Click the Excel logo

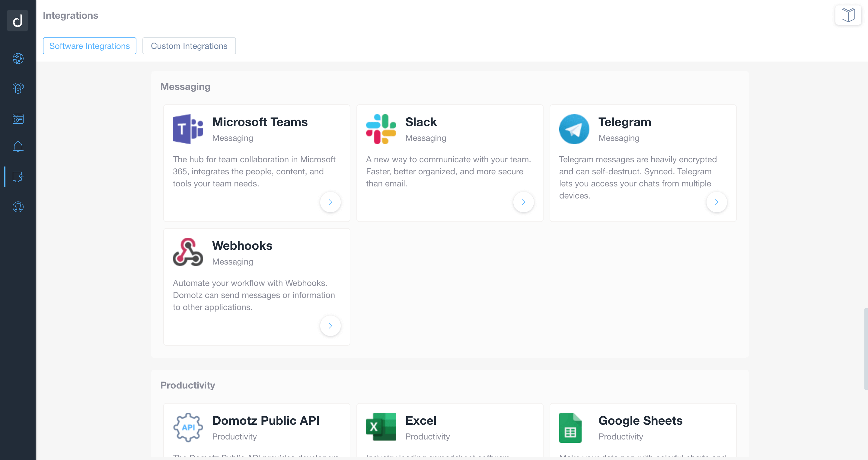[381, 427]
